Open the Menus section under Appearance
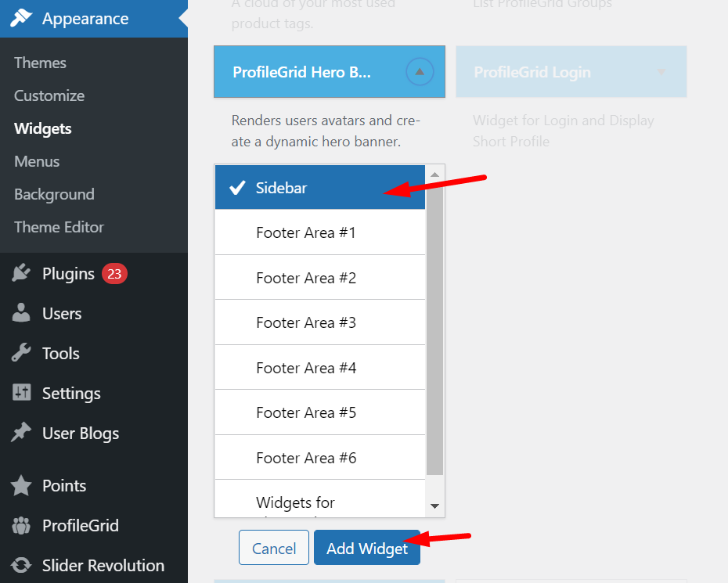This screenshot has height=583, width=728. (x=36, y=161)
